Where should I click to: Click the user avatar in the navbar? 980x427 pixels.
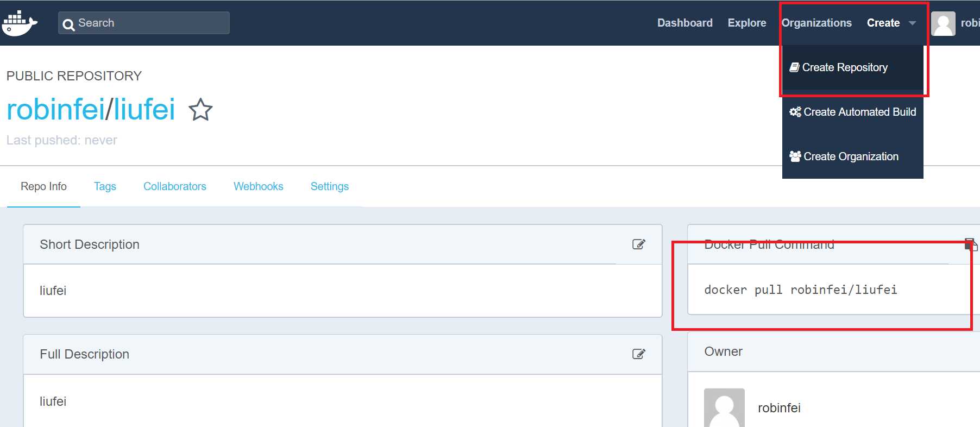click(x=943, y=23)
